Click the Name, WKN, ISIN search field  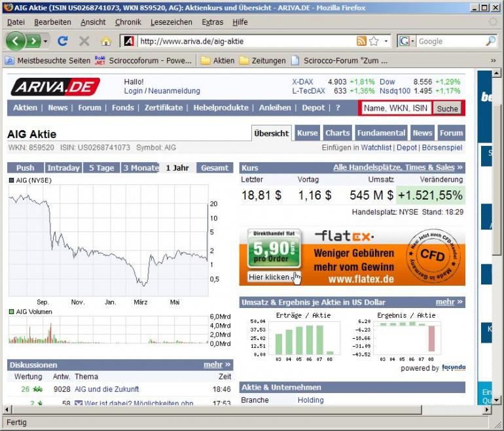(396, 108)
